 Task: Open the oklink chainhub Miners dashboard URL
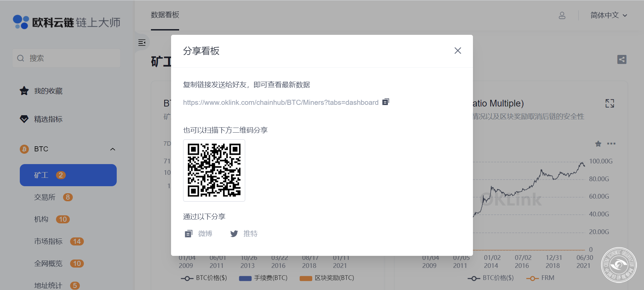(281, 102)
